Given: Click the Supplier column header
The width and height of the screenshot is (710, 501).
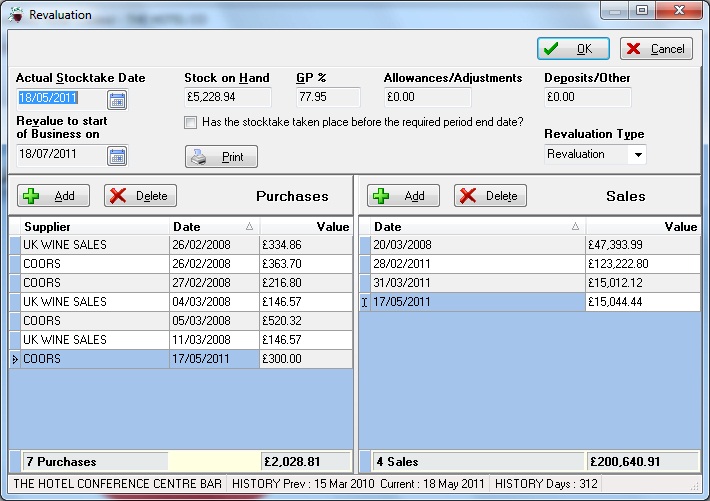Looking at the screenshot, I should point(90,227).
